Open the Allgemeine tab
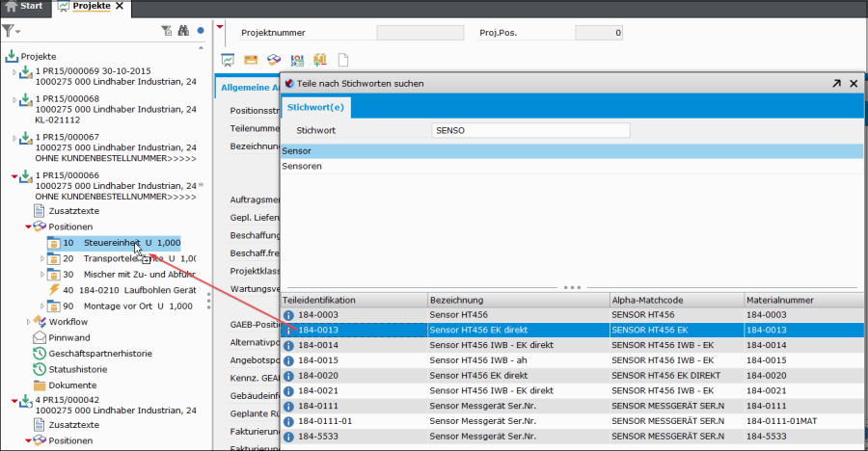The height and width of the screenshot is (451, 868). pyautogui.click(x=248, y=88)
